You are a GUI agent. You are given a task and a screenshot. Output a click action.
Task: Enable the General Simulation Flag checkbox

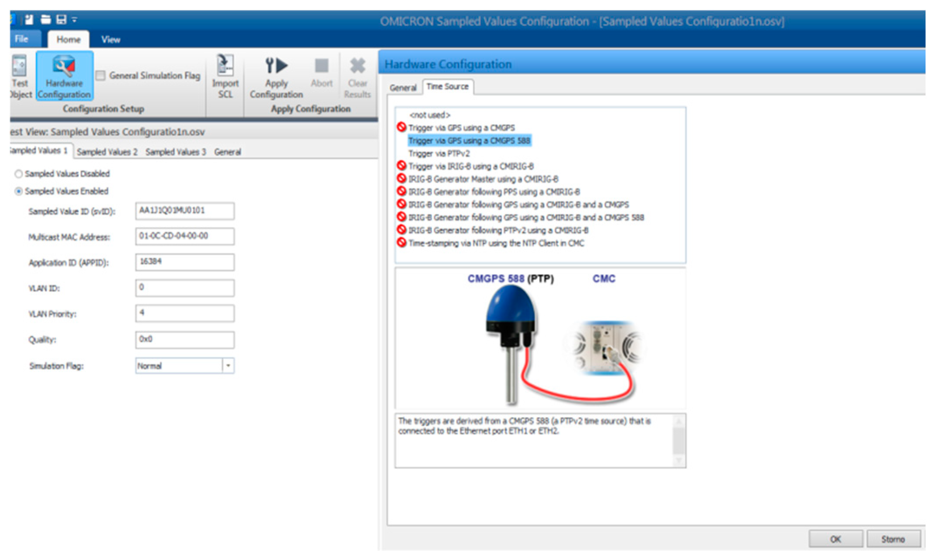(x=101, y=76)
